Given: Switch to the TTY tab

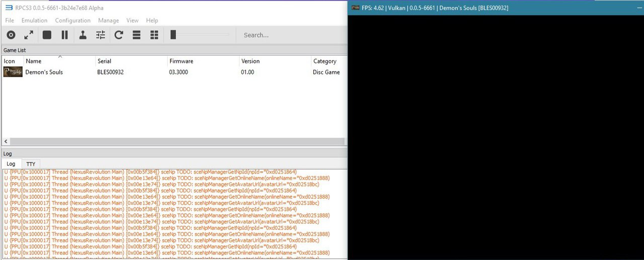Looking at the screenshot, I should pos(31,164).
